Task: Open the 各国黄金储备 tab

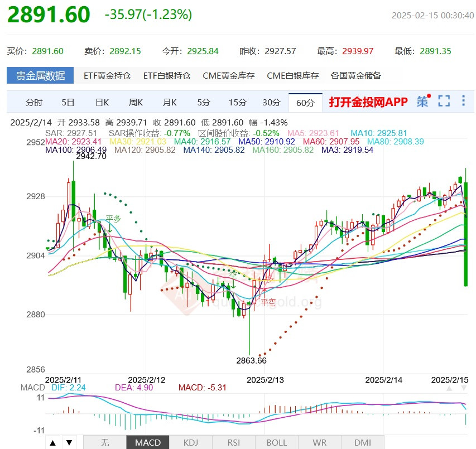Action: coord(356,75)
